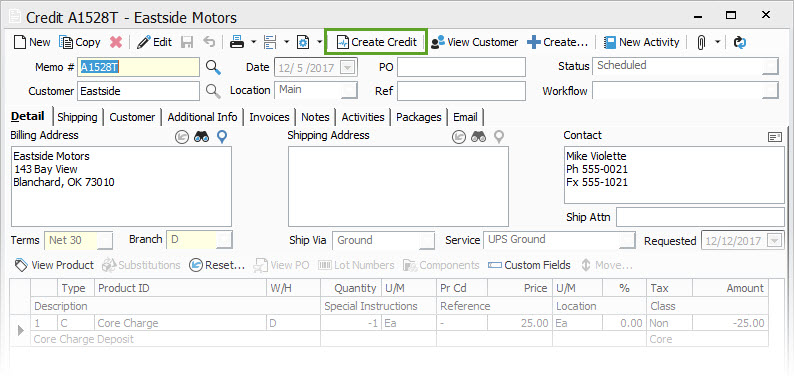
Task: Click the row indicator arrow for line 1
Action: pyautogui.click(x=21, y=331)
